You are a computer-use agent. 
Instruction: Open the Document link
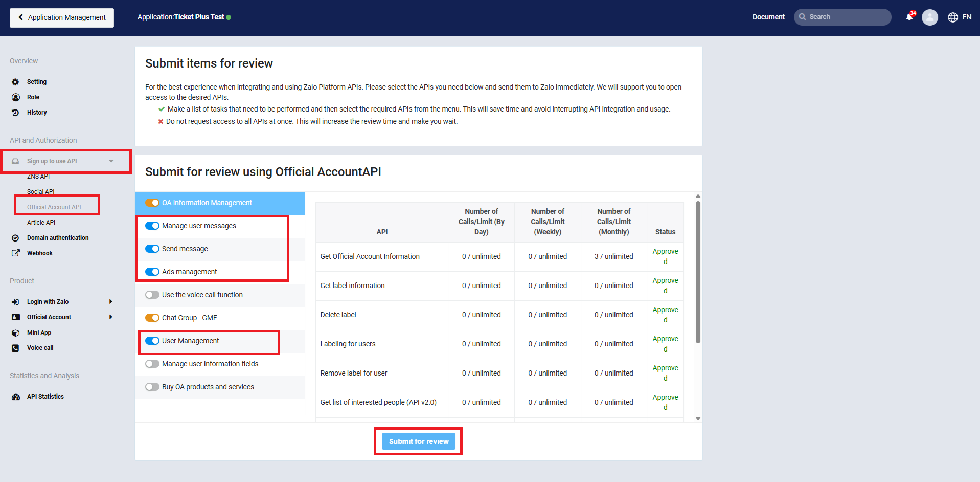point(768,17)
